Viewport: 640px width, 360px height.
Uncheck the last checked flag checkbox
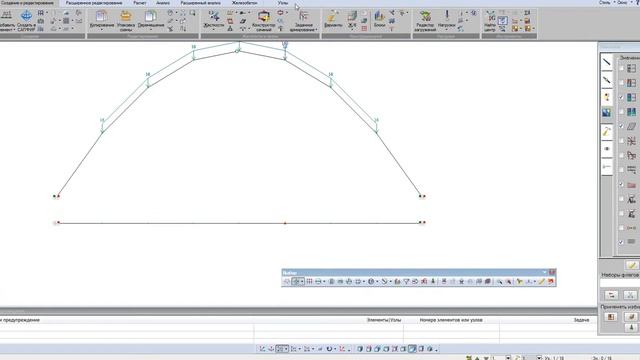tap(621, 242)
